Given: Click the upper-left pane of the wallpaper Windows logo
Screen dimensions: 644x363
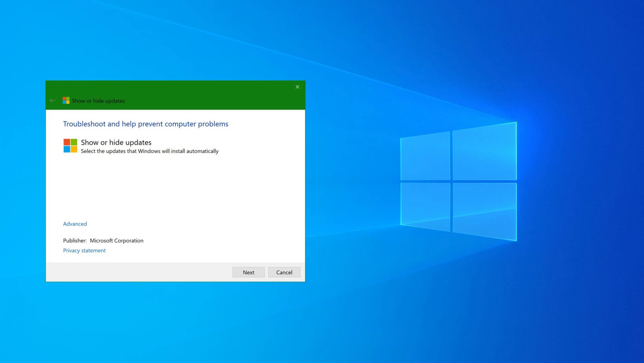Looking at the screenshot, I should (425, 156).
